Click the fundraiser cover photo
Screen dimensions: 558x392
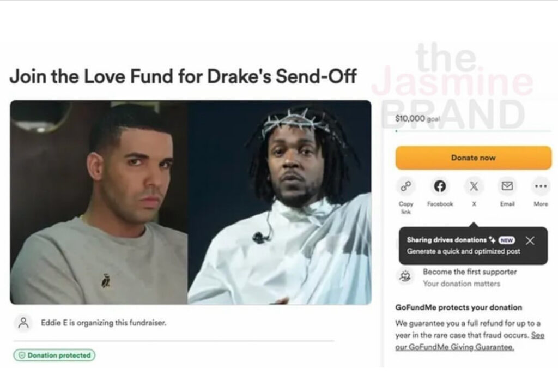coord(191,202)
